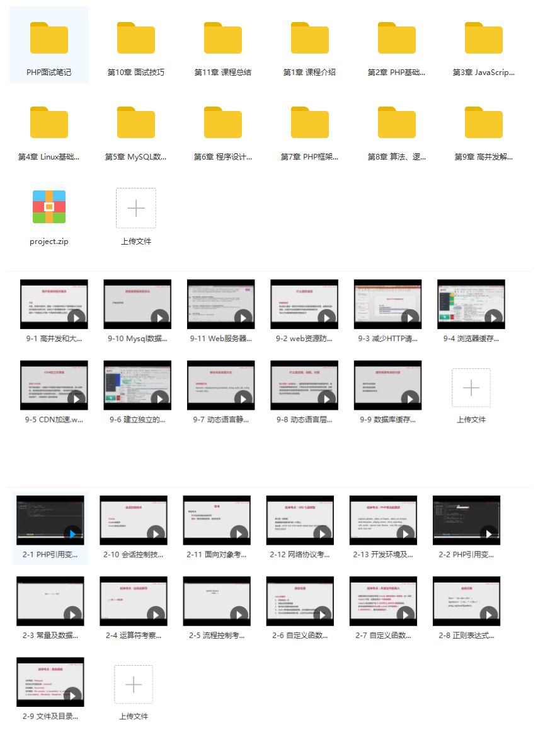The height and width of the screenshot is (756, 538).
Task: Play video 9-3 减少HTTP请
Action: coord(387,305)
